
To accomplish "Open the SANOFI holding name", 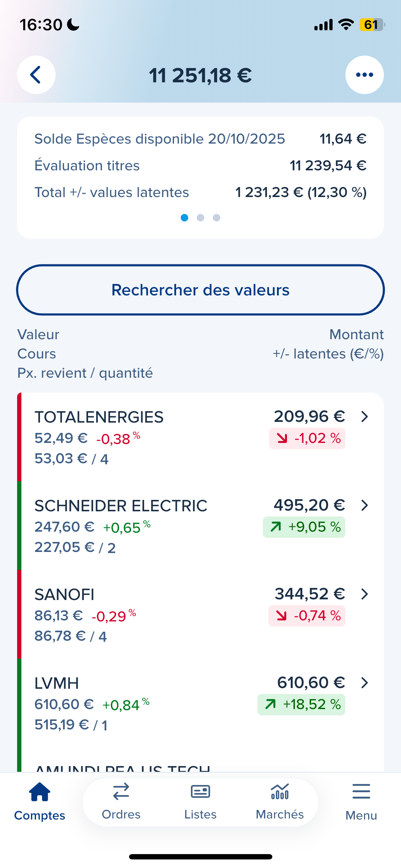I will coord(65,595).
